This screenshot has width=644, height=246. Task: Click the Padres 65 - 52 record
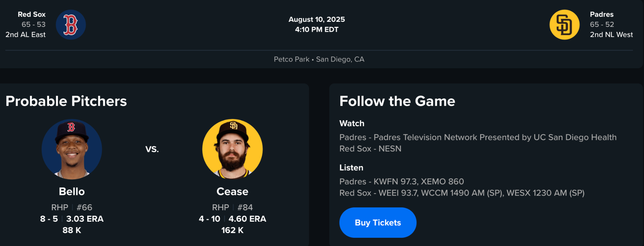(x=602, y=24)
